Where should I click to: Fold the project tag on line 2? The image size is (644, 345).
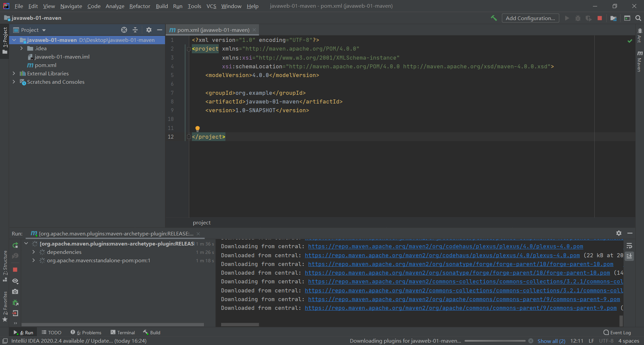point(189,49)
